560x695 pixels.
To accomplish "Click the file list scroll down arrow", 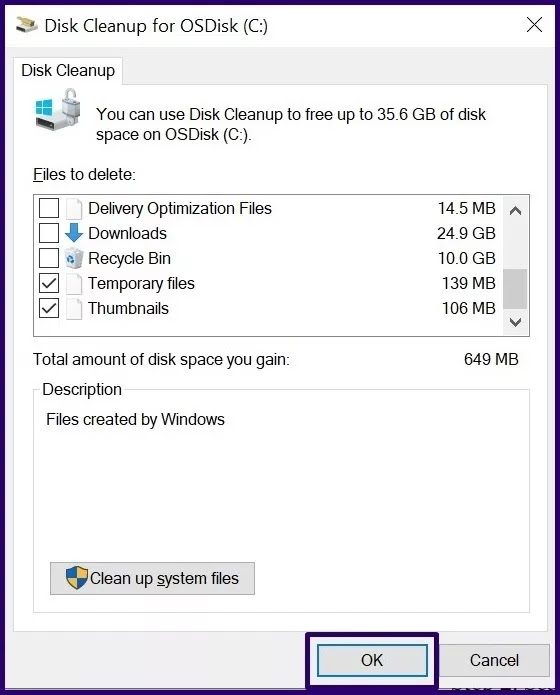I will (515, 322).
